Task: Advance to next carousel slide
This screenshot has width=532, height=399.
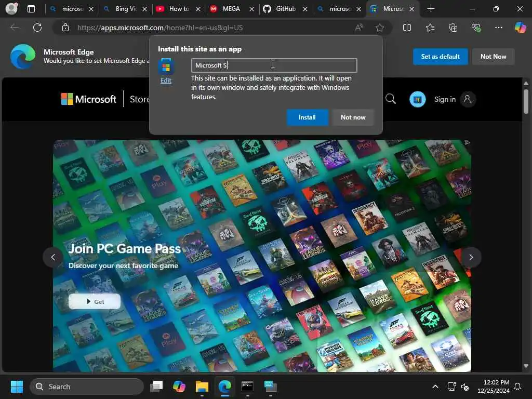Action: 471,257
